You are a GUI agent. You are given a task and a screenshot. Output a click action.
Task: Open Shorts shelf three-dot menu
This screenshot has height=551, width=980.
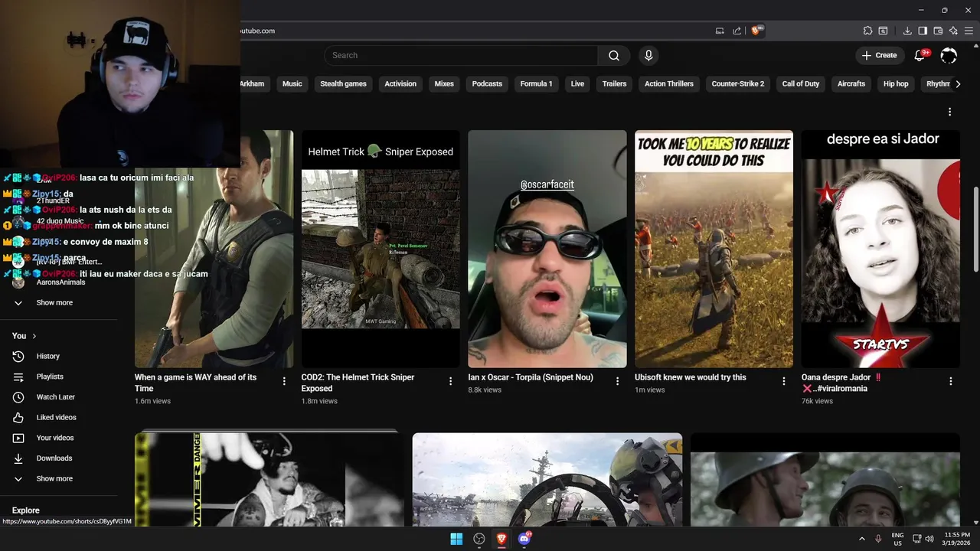(949, 112)
